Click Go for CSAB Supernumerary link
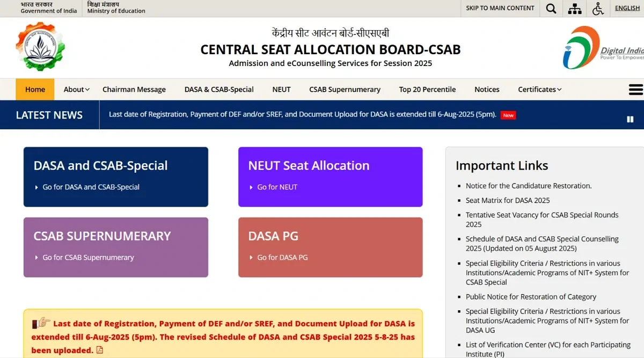The height and width of the screenshot is (358, 644). (88, 258)
